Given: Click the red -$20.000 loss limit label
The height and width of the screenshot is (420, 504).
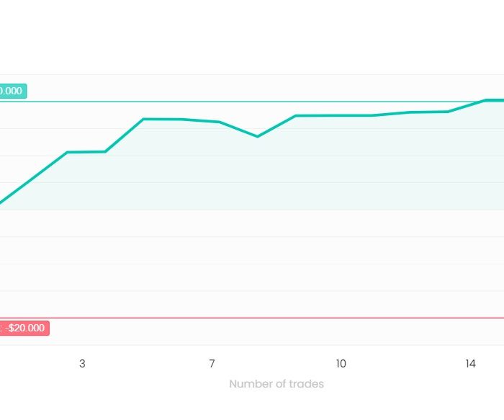Looking at the screenshot, I should [24, 328].
